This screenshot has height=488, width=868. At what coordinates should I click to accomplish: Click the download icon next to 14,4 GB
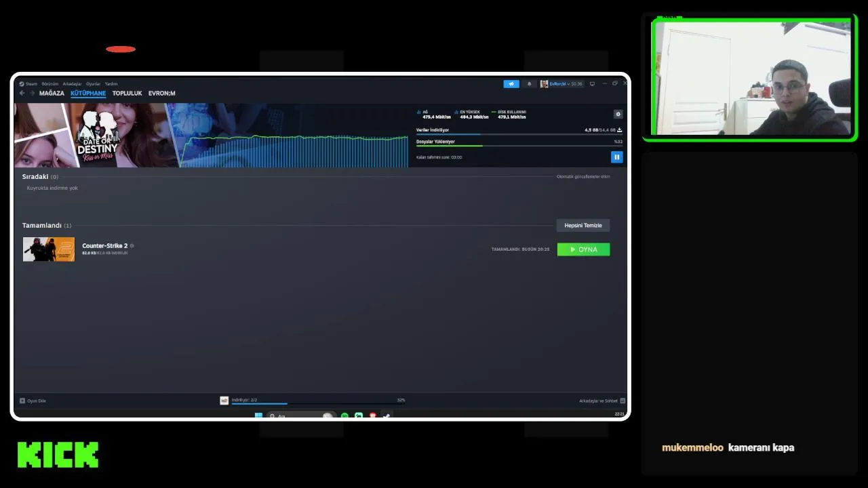619,129
